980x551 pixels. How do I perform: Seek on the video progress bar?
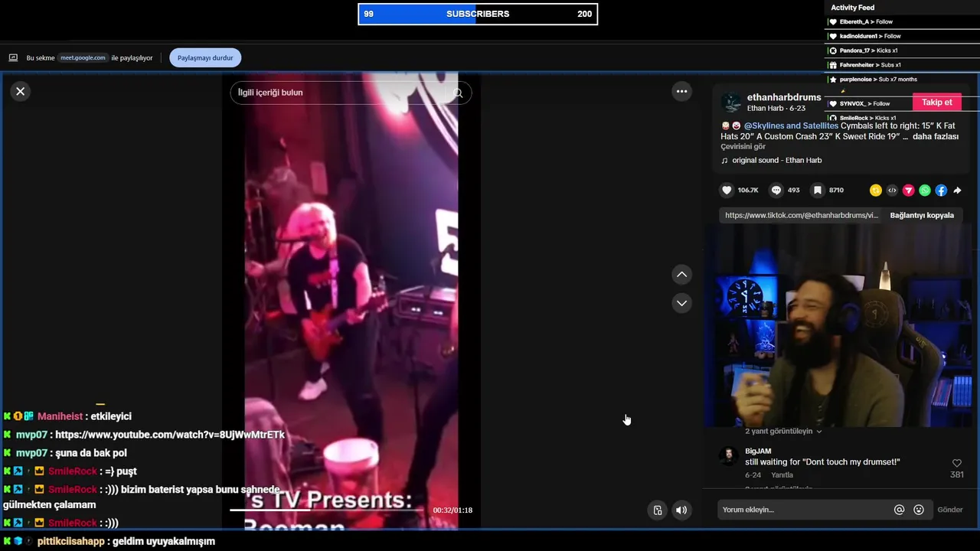point(326,510)
